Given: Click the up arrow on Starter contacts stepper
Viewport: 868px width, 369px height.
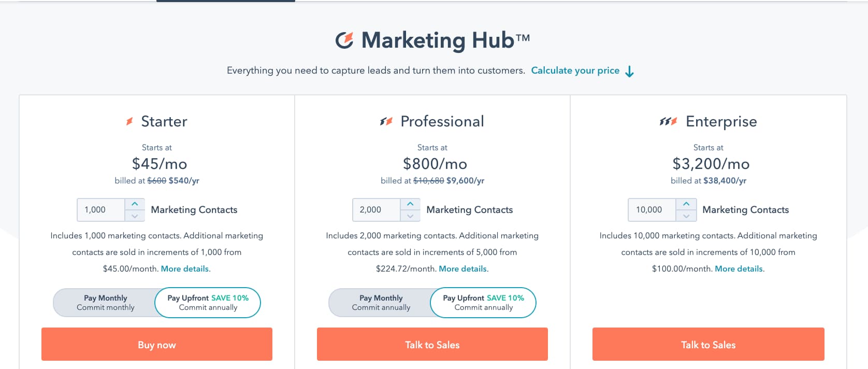Looking at the screenshot, I should (135, 204).
